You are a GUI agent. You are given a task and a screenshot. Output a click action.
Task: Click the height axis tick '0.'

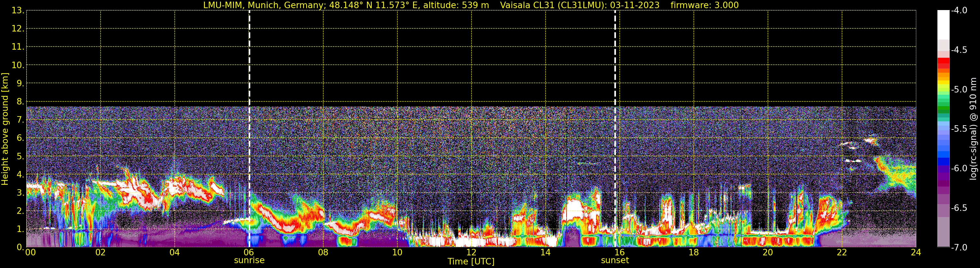tap(20, 247)
